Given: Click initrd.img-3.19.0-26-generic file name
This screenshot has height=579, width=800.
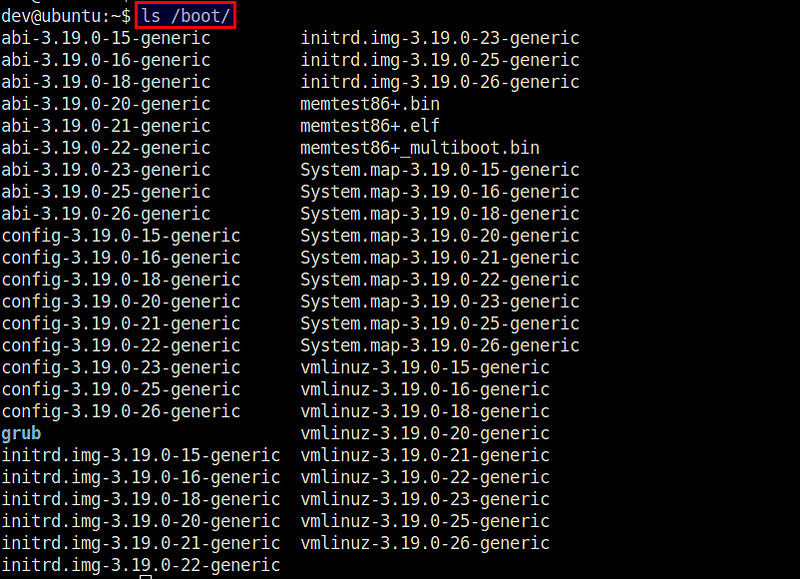Looking at the screenshot, I should (440, 82).
